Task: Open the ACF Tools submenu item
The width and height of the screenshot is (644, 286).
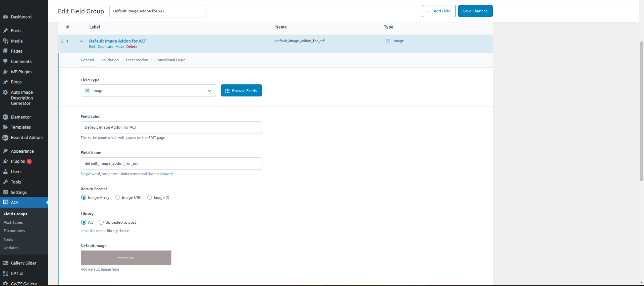Action: click(8, 239)
